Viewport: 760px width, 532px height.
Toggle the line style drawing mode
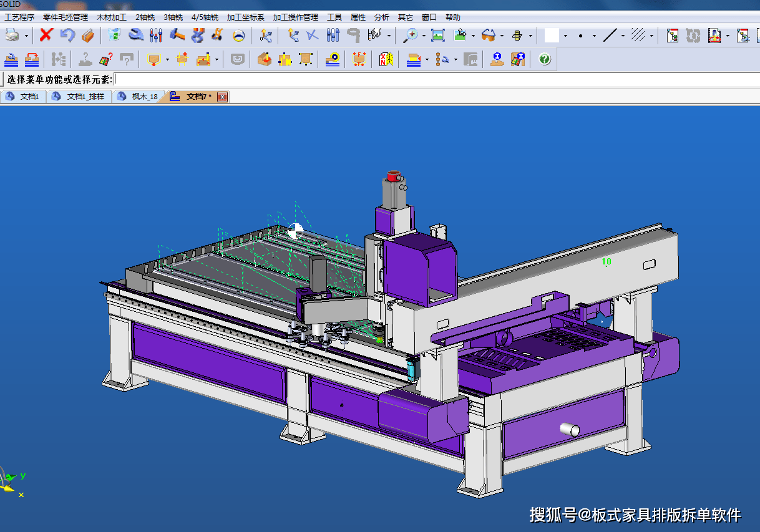[610, 36]
